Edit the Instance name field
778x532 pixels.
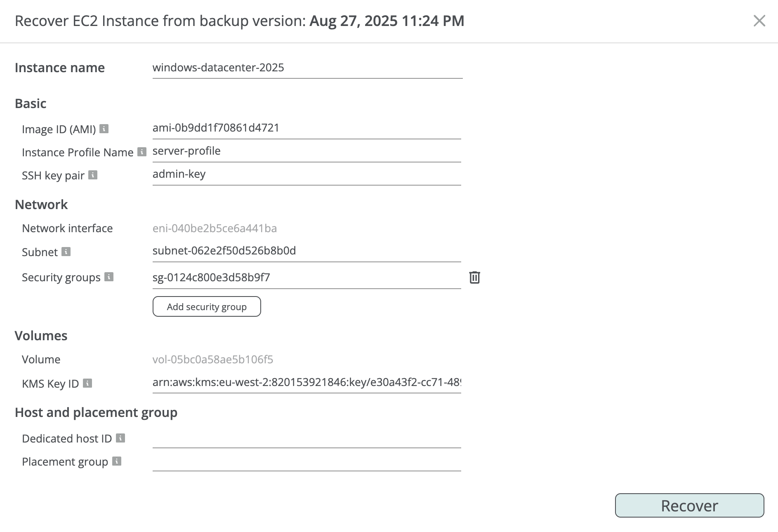[307, 68]
